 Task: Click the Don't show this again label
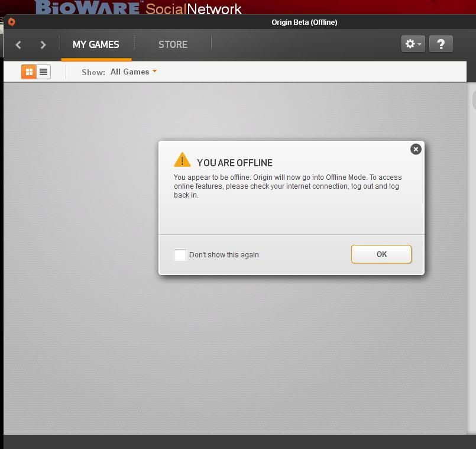224,255
